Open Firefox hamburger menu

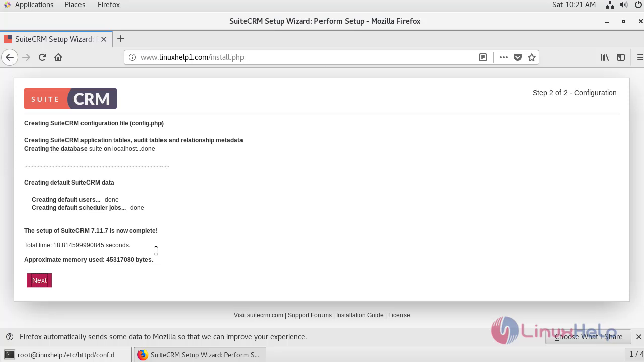(639, 57)
